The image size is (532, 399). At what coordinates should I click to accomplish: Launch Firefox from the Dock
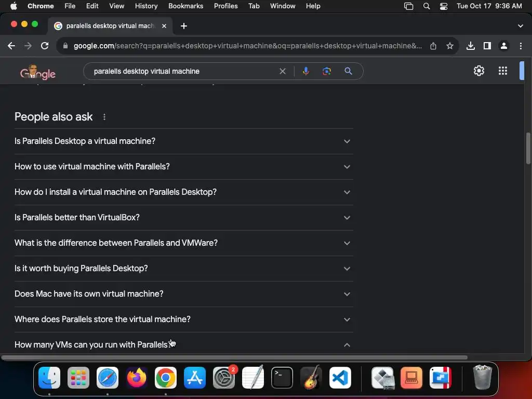(137, 378)
